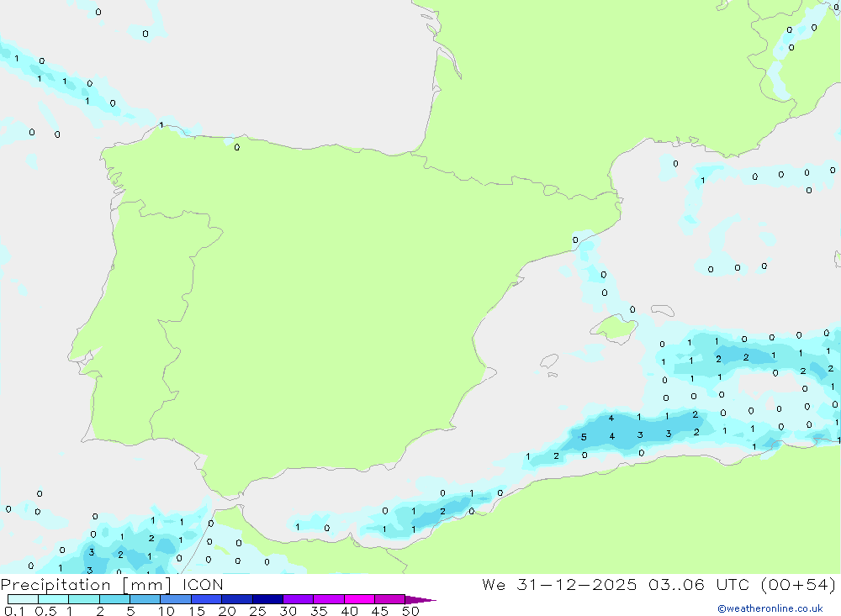This screenshot has height=616, width=841.
Task: Select the 2–5 mm legend color swatch
Action: pos(114,599)
